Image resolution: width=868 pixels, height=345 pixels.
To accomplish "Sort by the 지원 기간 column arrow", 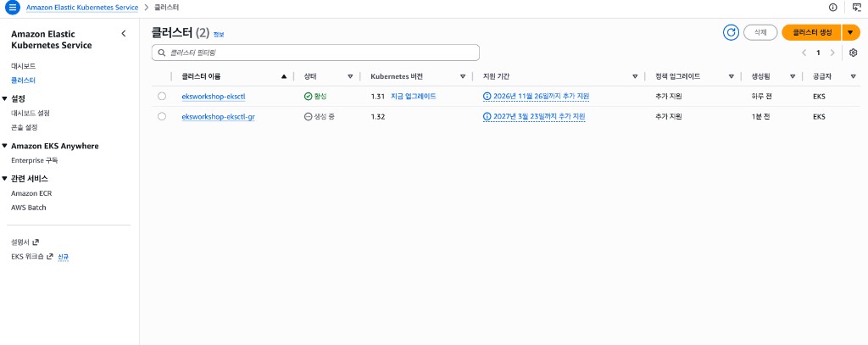I will pyautogui.click(x=635, y=76).
